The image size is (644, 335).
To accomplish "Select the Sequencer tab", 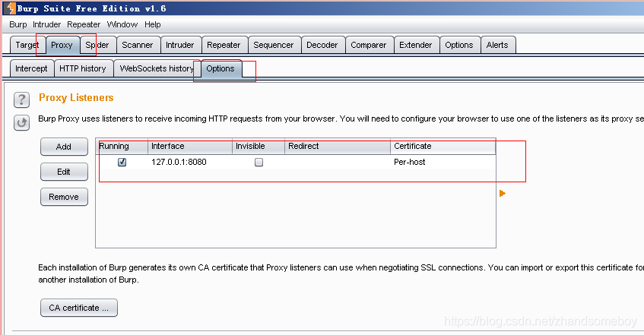I will [274, 45].
